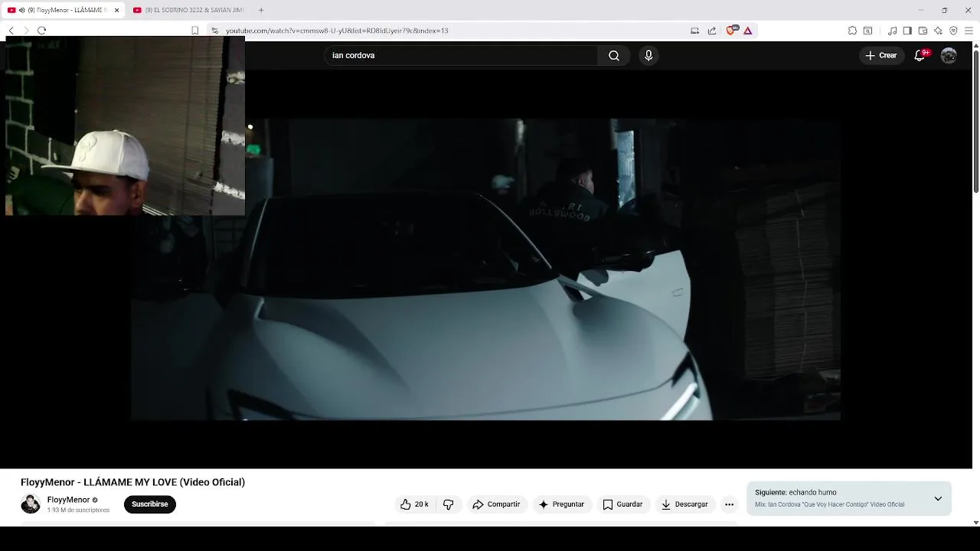Click the '1.93 M de suscriptores' text
Viewport: 980px width, 551px height.
pos(78,510)
